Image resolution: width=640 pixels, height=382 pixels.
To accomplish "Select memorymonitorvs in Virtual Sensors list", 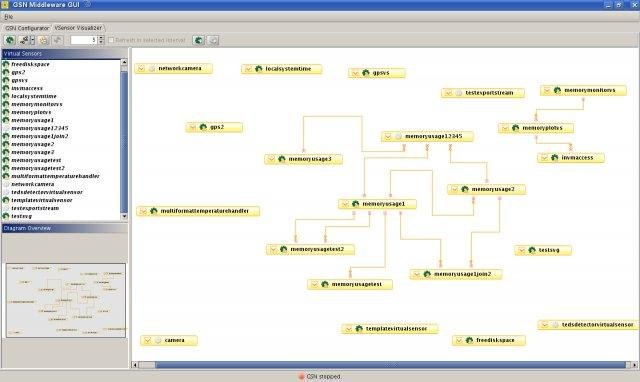I will [x=37, y=104].
